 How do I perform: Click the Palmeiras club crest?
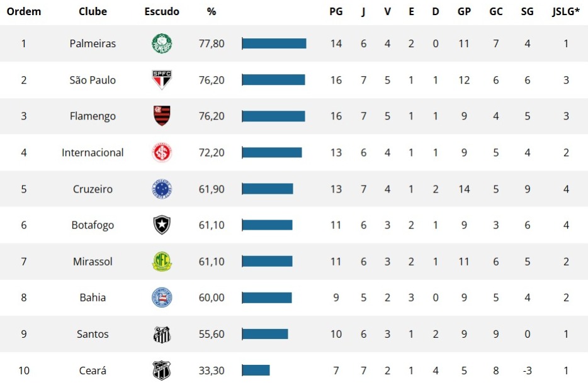162,43
